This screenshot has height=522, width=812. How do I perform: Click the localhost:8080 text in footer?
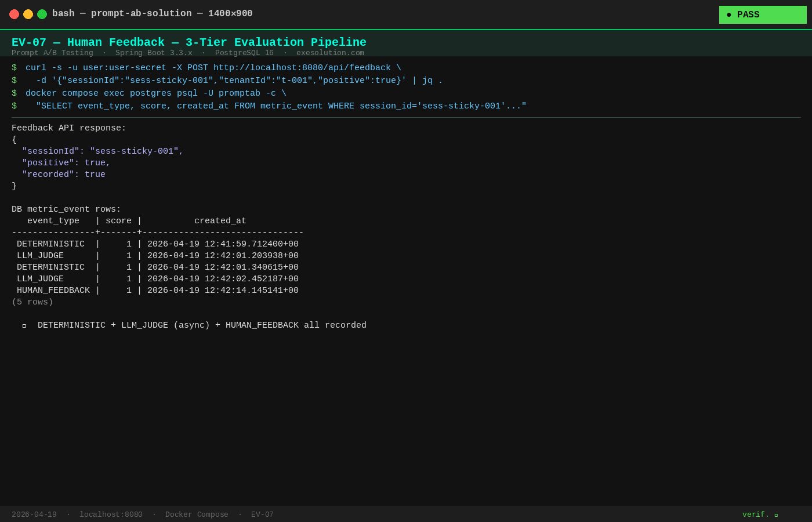point(111,514)
